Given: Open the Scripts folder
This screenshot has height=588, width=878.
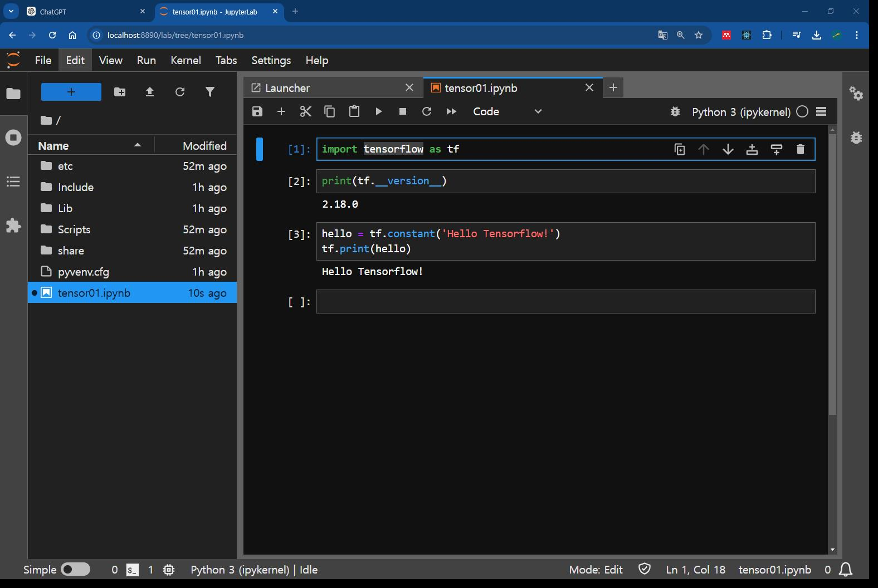Looking at the screenshot, I should 74,229.
